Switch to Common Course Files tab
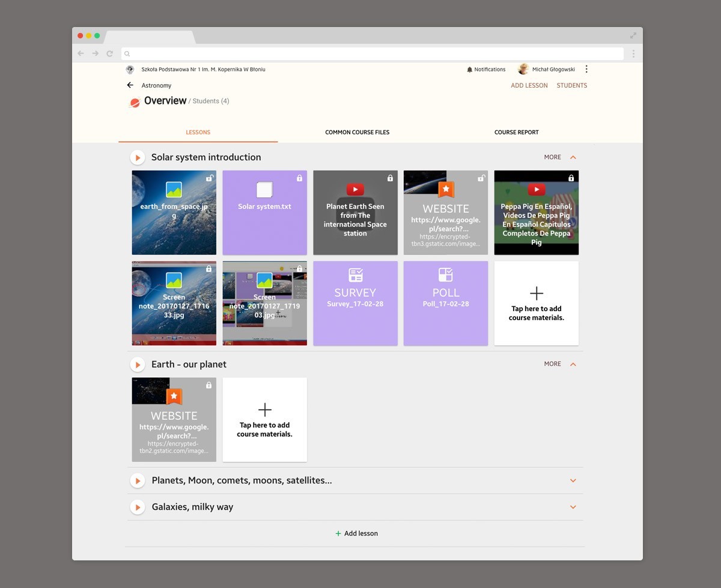The height and width of the screenshot is (588, 721). [x=357, y=132]
